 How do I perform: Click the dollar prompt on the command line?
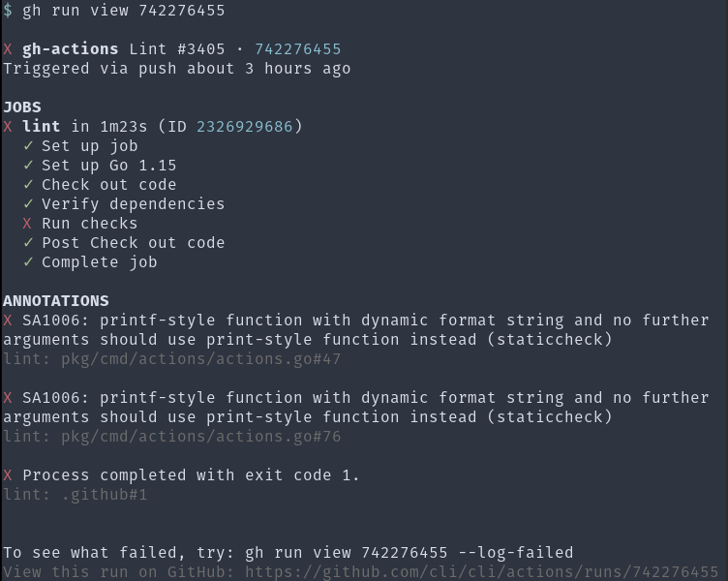[x=8, y=11]
